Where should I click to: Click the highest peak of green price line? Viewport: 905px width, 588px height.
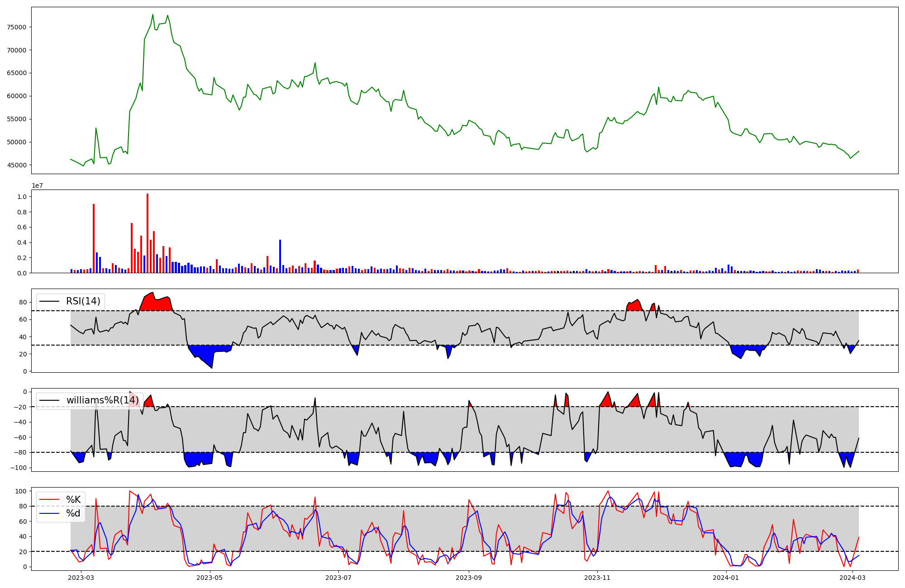tap(153, 15)
